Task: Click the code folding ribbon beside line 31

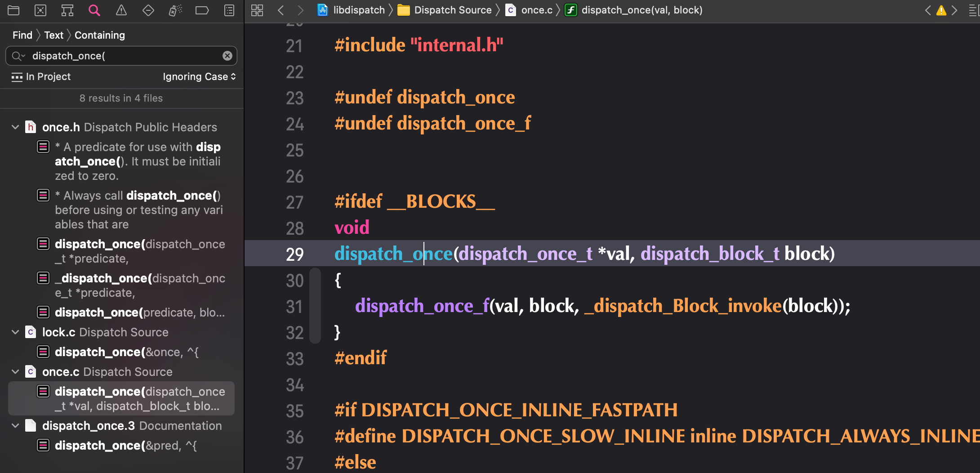Action: [316, 307]
